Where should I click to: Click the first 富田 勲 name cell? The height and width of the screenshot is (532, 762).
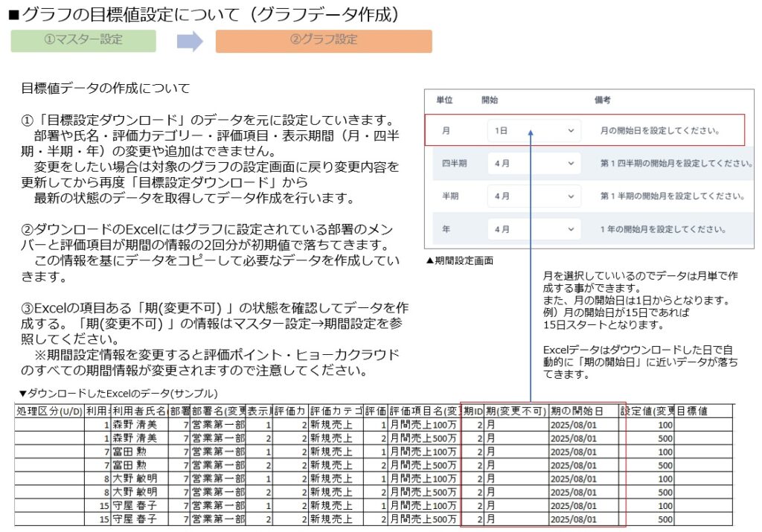[x=139, y=451]
